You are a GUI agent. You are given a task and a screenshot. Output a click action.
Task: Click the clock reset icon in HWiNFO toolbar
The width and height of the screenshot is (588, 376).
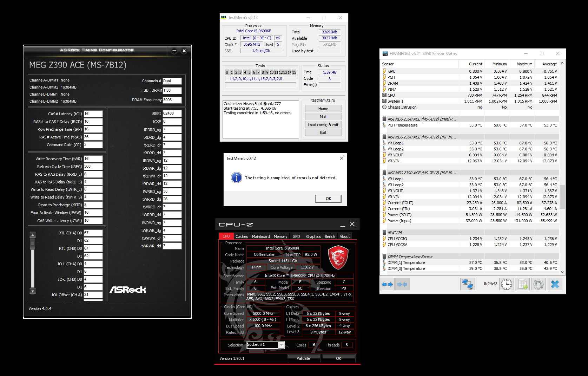pos(507,284)
